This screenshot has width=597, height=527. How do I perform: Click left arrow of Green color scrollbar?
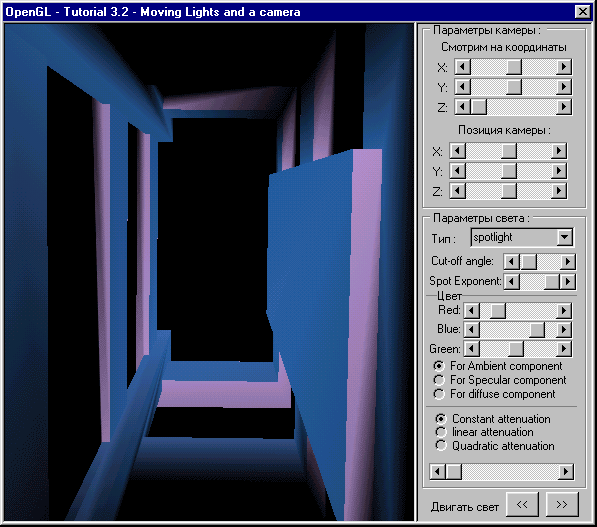[472, 348]
